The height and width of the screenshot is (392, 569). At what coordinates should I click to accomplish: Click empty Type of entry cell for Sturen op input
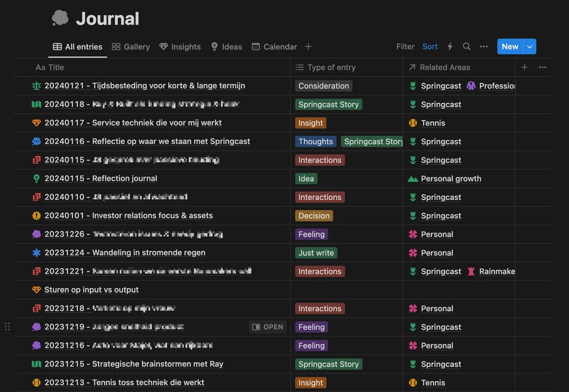(x=347, y=290)
